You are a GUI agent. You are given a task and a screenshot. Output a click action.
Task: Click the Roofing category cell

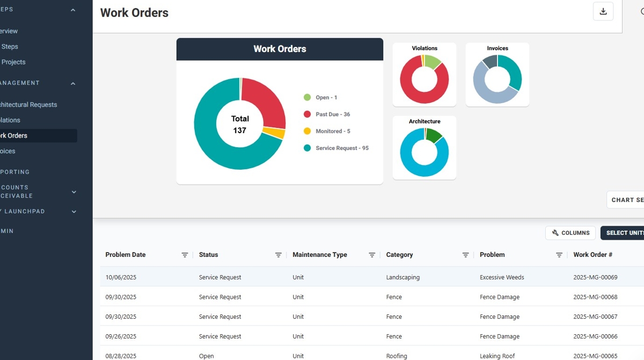397,356
